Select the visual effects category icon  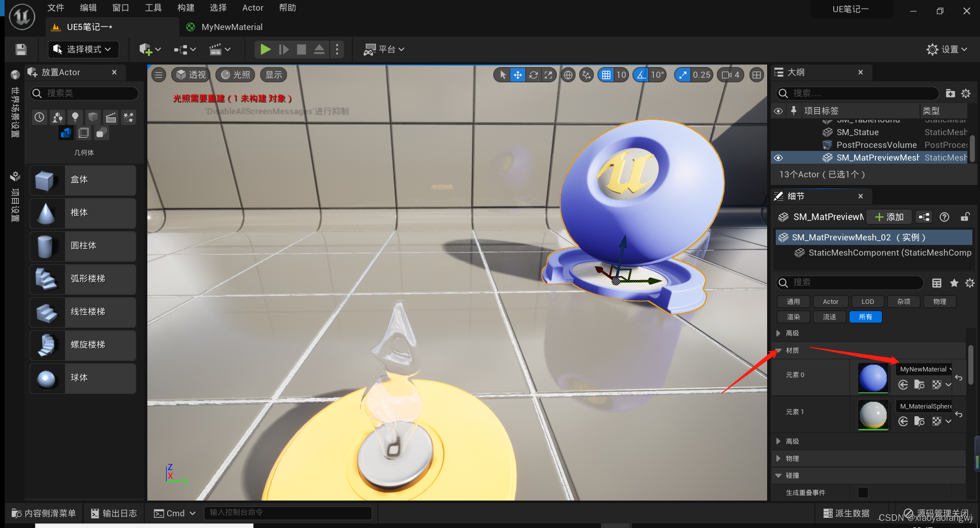[x=129, y=117]
